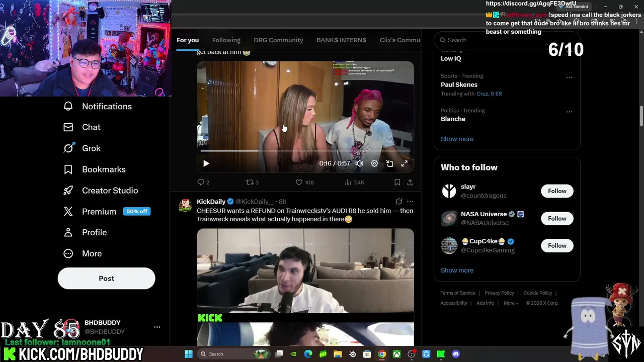The height and width of the screenshot is (362, 644).
Task: Open the Windows Start menu
Action: click(189, 354)
